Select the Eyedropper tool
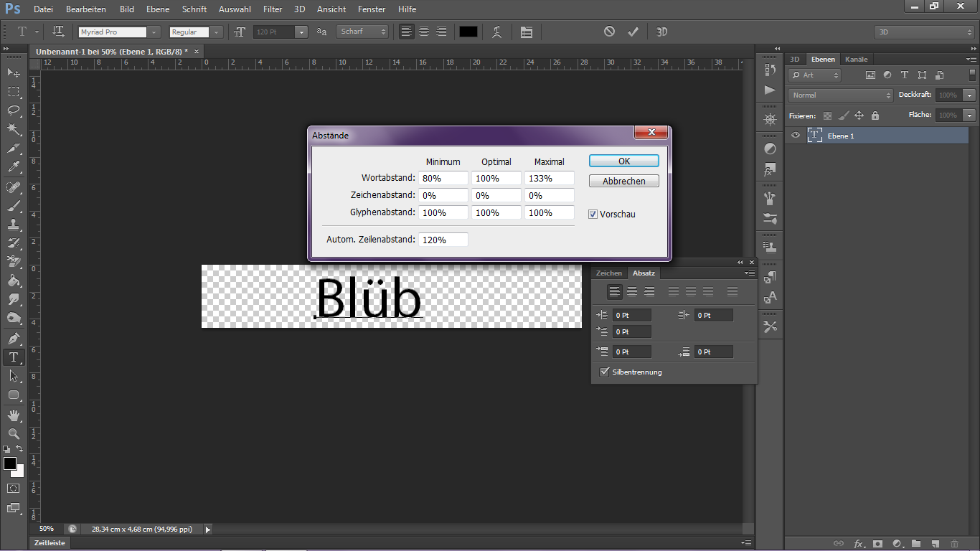Image resolution: width=980 pixels, height=551 pixels. point(14,167)
